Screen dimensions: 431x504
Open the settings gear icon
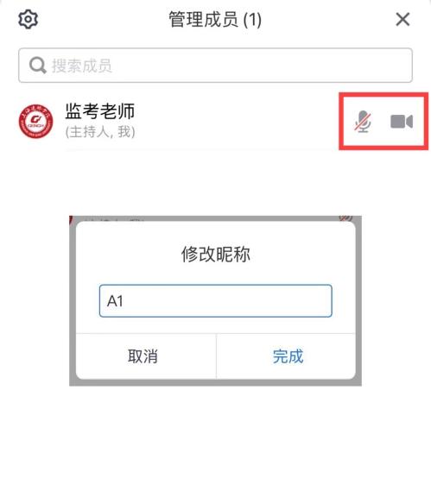(x=28, y=19)
